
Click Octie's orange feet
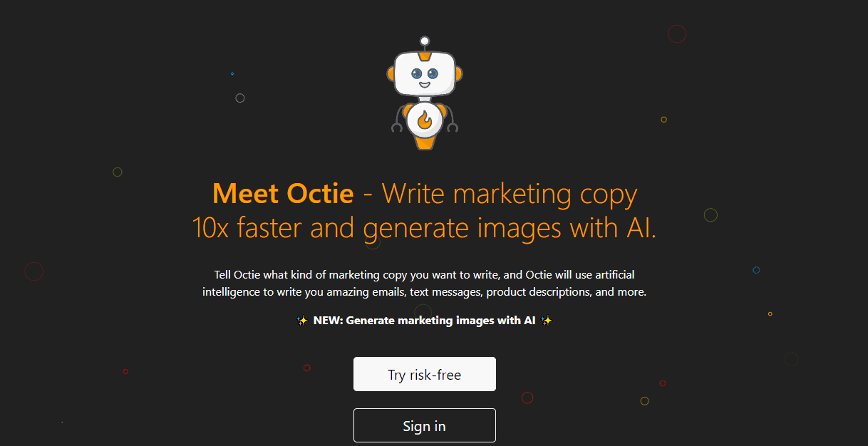pos(425,145)
